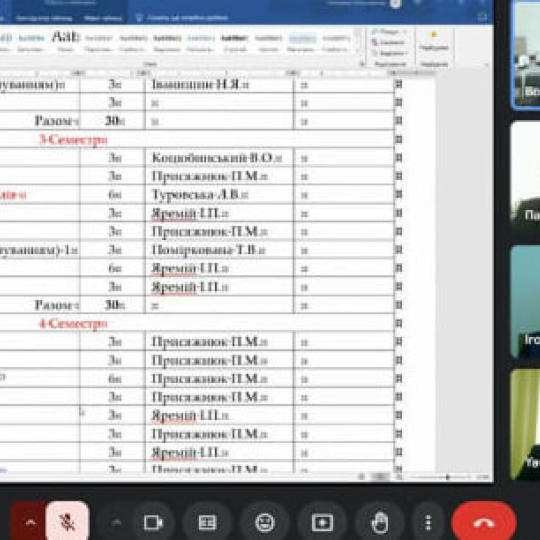
Task: Adjust the Word zoom slider in the status bar
Action: (447, 477)
